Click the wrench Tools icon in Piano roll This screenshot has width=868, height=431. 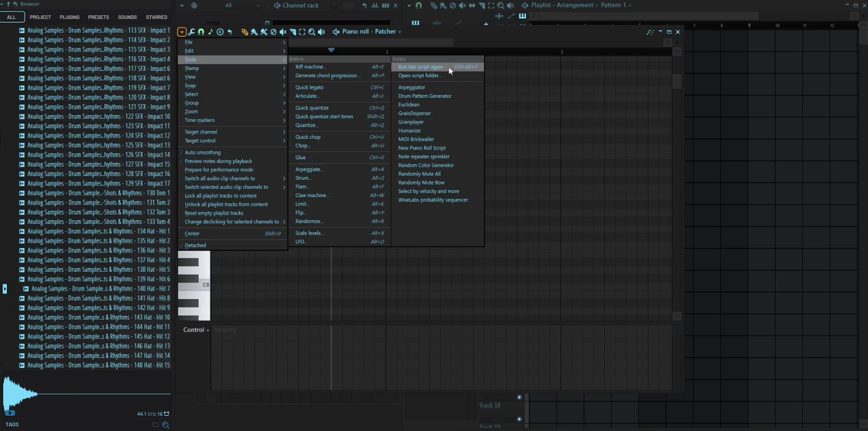(x=192, y=32)
